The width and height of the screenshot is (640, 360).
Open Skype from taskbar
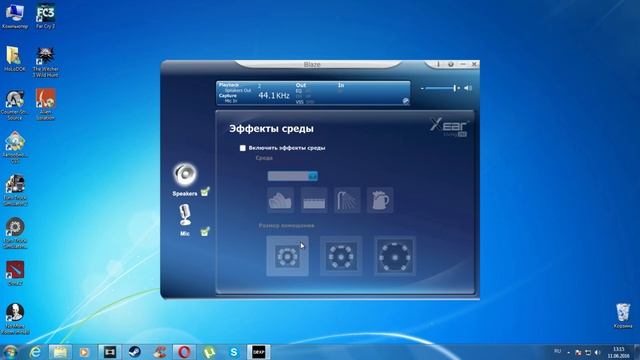234,352
